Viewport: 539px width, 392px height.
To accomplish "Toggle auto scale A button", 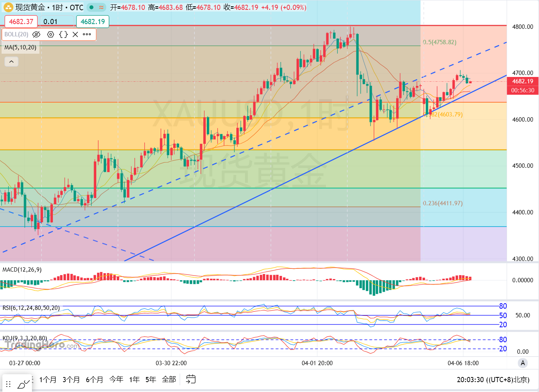I will (523, 363).
